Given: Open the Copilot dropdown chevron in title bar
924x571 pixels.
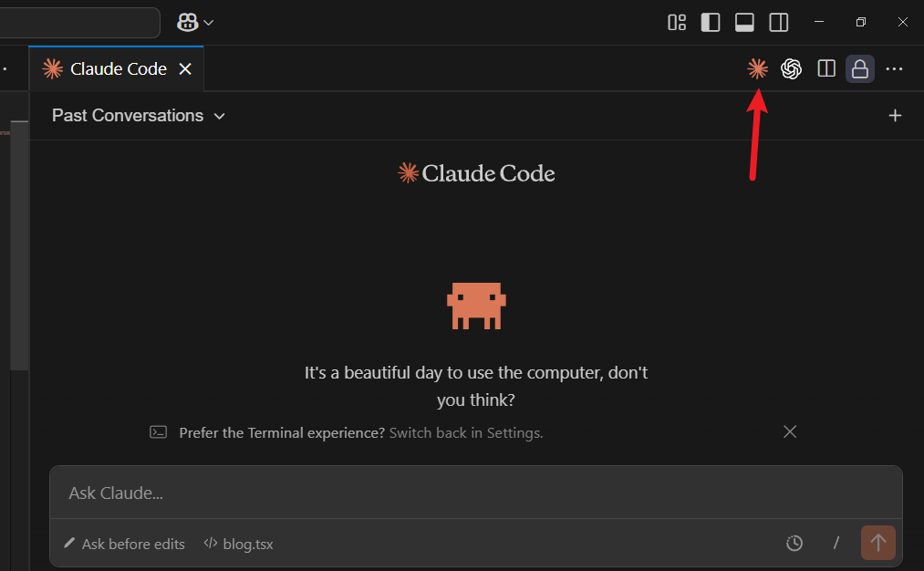Looking at the screenshot, I should pos(209,23).
